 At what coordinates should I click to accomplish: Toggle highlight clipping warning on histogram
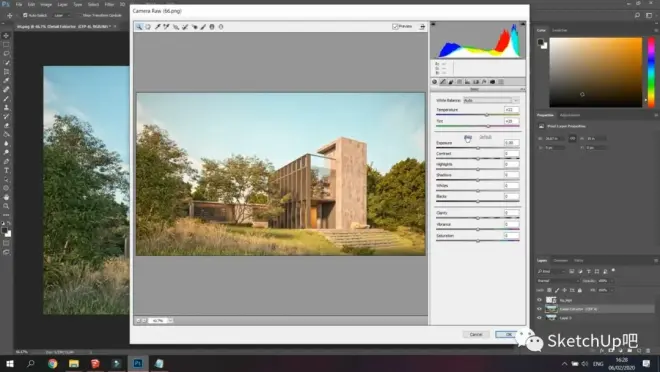click(x=522, y=24)
